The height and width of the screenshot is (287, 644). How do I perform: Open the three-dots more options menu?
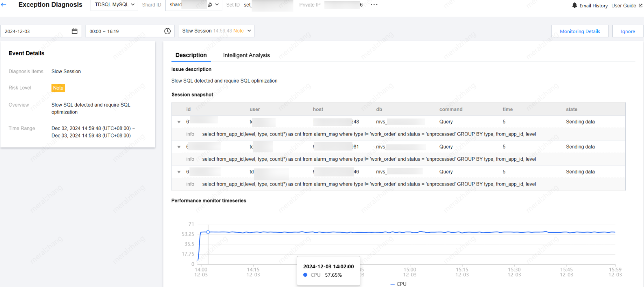(374, 5)
